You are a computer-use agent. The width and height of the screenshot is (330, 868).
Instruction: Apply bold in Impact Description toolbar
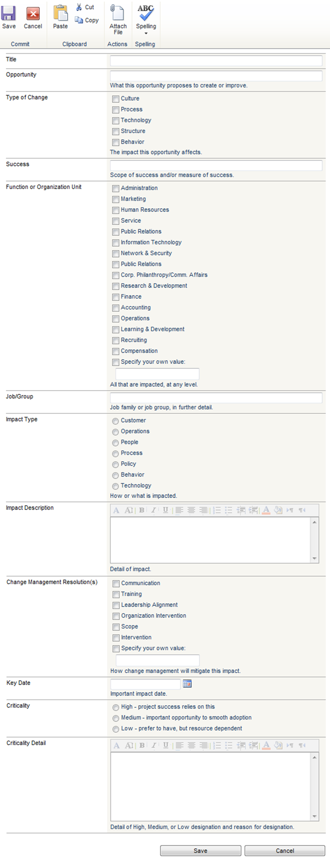tap(142, 510)
